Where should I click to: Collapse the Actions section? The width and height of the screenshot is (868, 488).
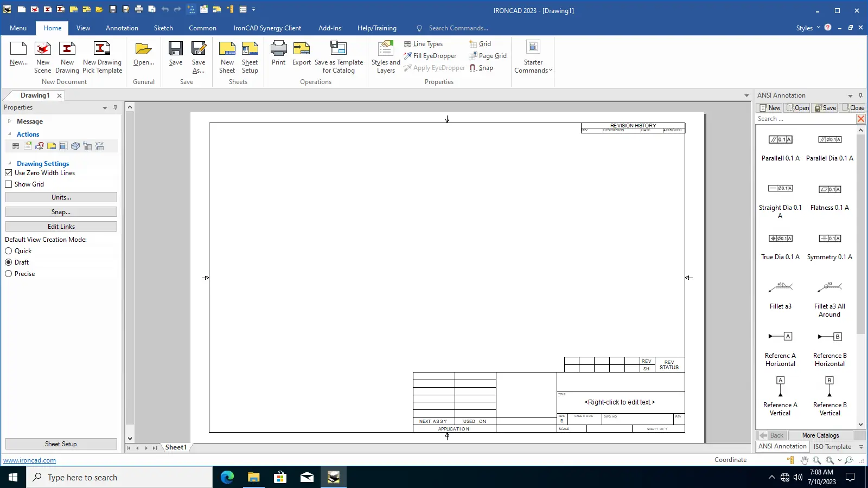click(9, 134)
